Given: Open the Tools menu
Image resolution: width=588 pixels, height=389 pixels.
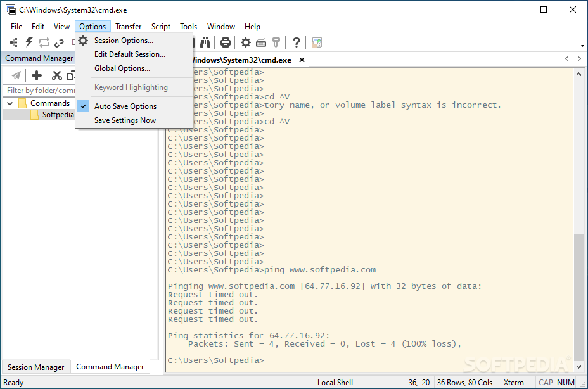Looking at the screenshot, I should click(188, 27).
